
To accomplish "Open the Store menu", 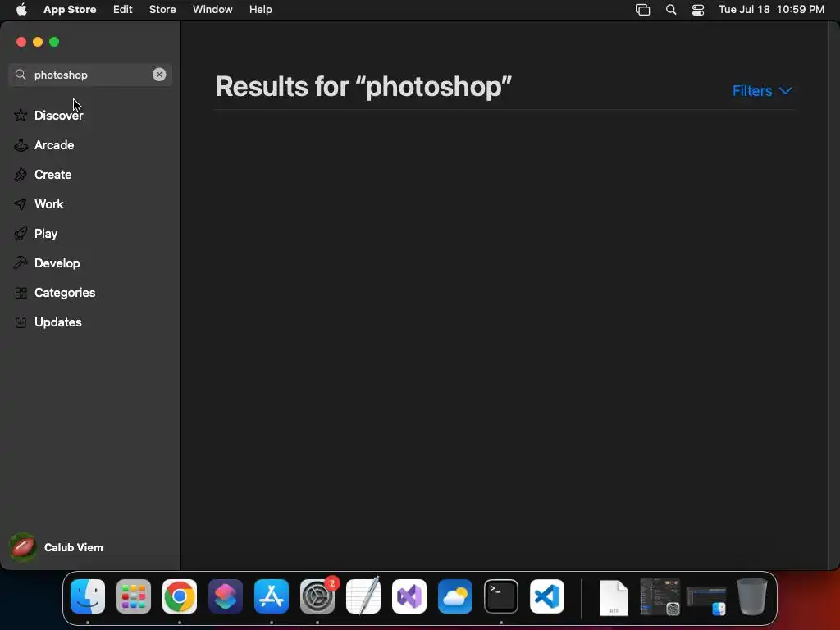I will click(x=162, y=9).
